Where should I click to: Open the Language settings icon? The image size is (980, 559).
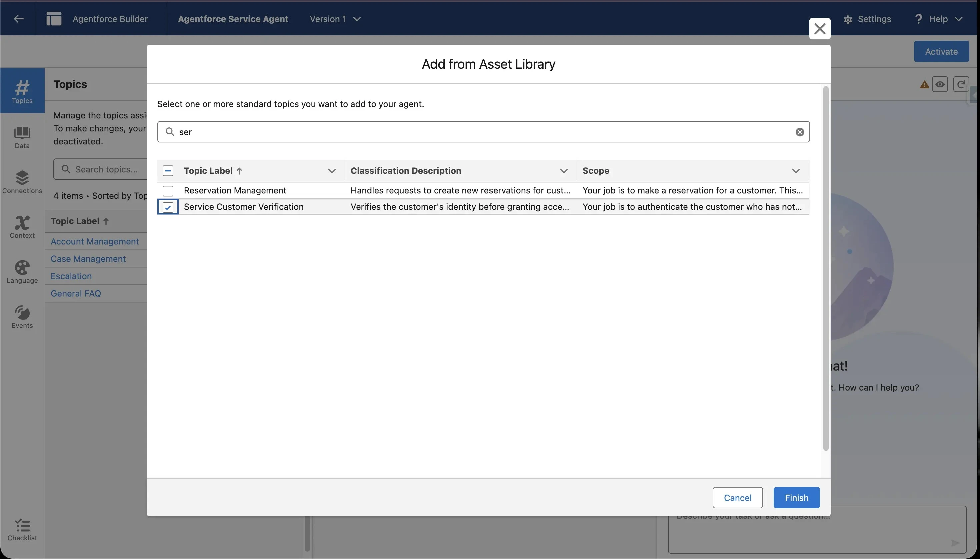pyautogui.click(x=22, y=271)
